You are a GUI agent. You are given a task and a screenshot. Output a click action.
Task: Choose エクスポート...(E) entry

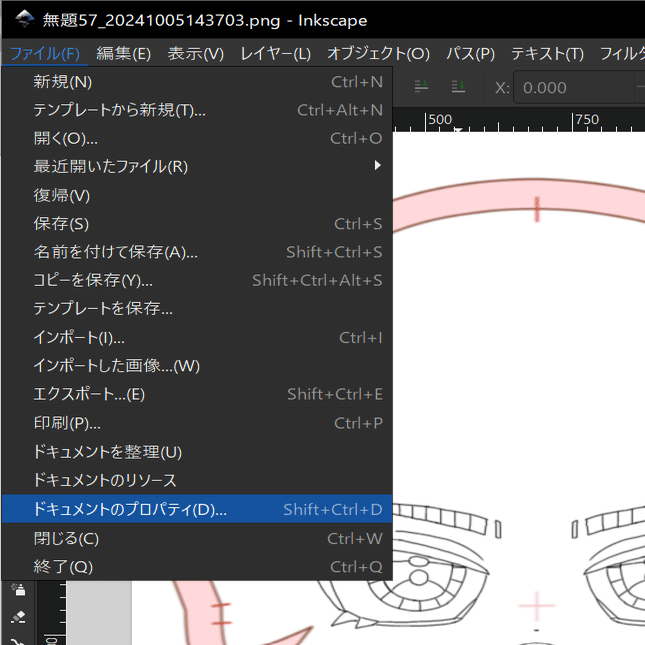click(x=197, y=394)
